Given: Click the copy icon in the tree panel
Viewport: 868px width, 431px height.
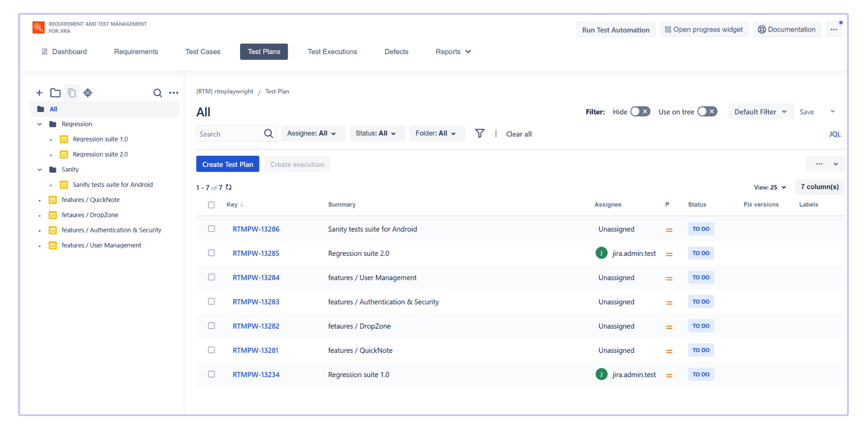Looking at the screenshot, I should pos(71,93).
